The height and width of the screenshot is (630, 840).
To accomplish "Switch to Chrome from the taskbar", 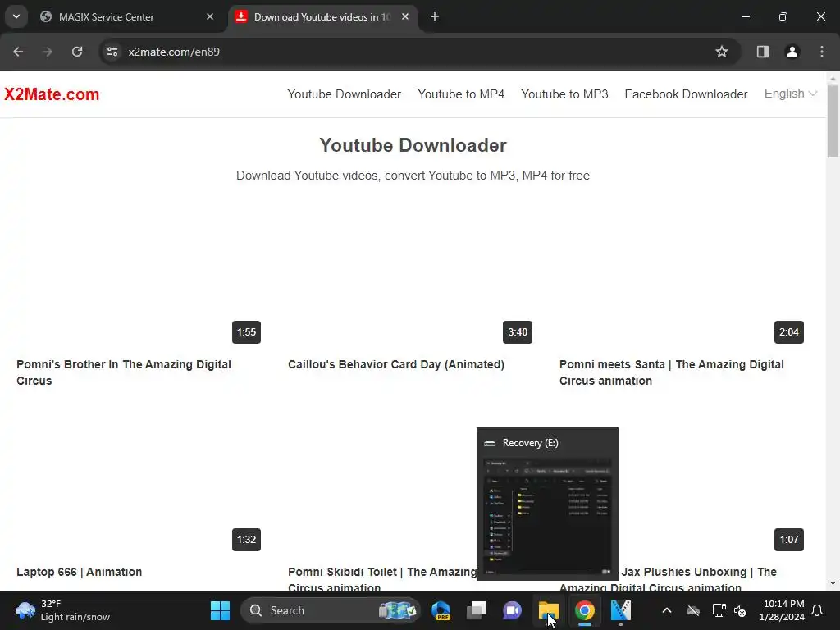I will click(x=584, y=610).
